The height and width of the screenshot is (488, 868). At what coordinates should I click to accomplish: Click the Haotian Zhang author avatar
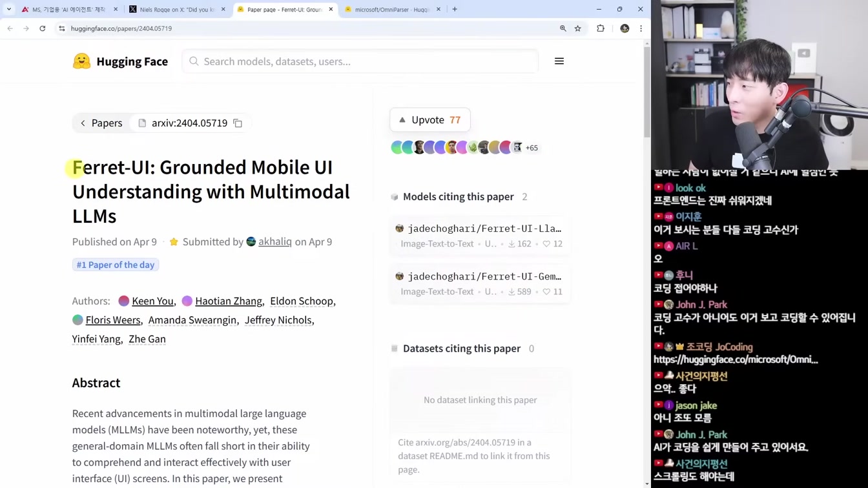[x=187, y=301]
